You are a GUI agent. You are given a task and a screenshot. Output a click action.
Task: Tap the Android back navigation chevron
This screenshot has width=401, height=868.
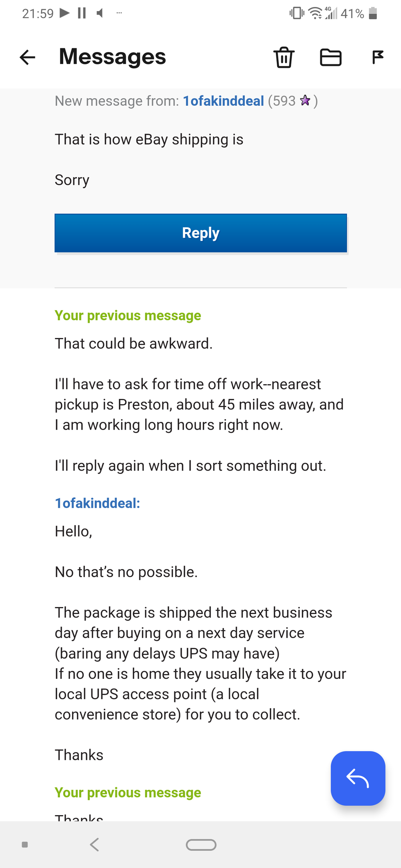[x=94, y=844]
